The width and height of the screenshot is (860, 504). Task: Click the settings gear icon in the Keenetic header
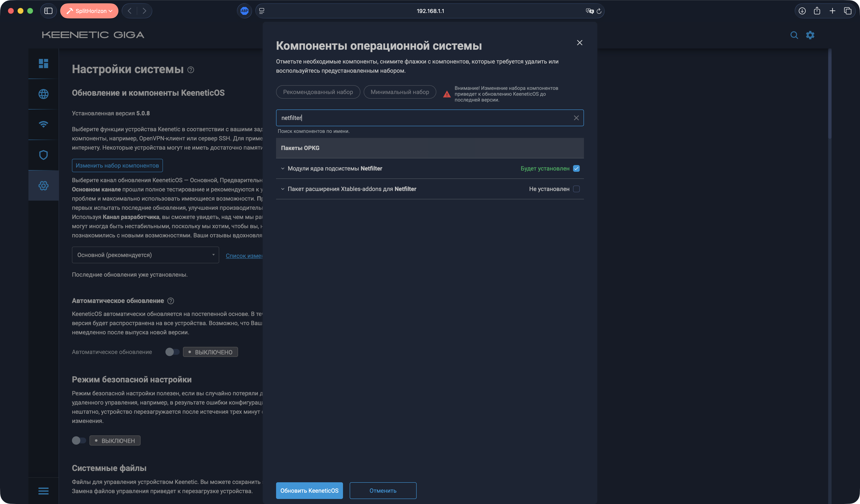tap(810, 35)
